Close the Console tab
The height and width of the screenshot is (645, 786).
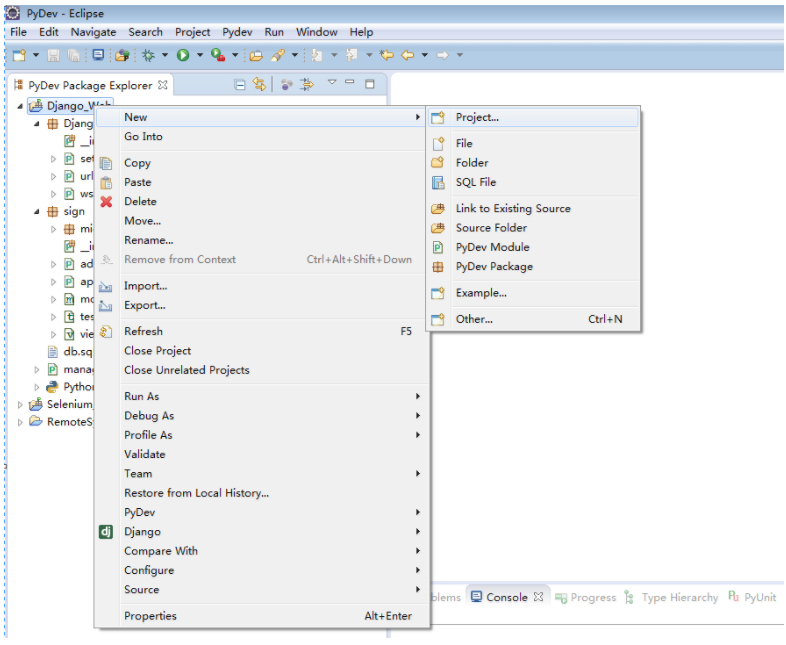click(x=538, y=597)
